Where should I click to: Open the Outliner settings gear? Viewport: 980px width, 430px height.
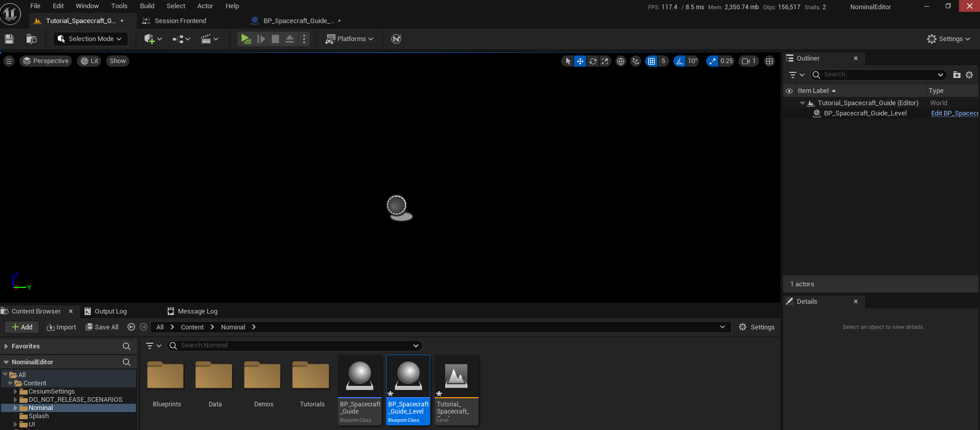click(x=969, y=75)
